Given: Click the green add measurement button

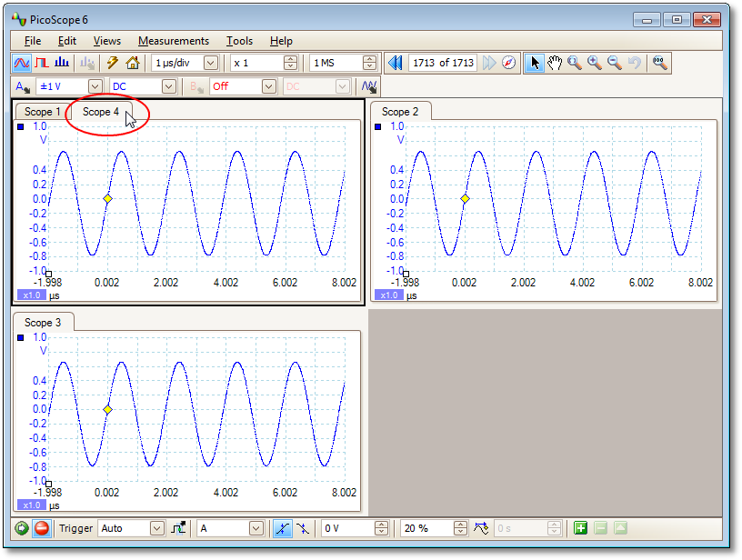Looking at the screenshot, I should [581, 528].
